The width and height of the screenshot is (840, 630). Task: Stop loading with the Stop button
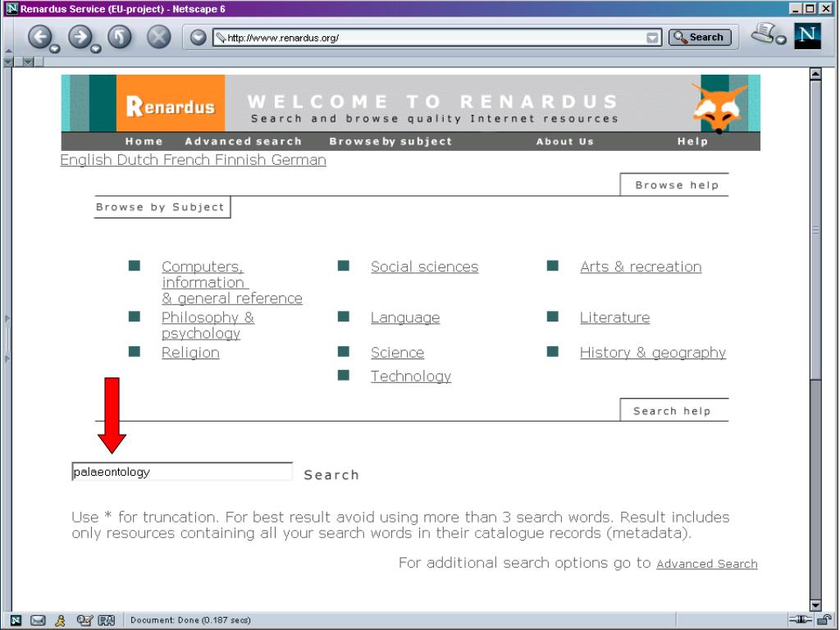pos(158,37)
